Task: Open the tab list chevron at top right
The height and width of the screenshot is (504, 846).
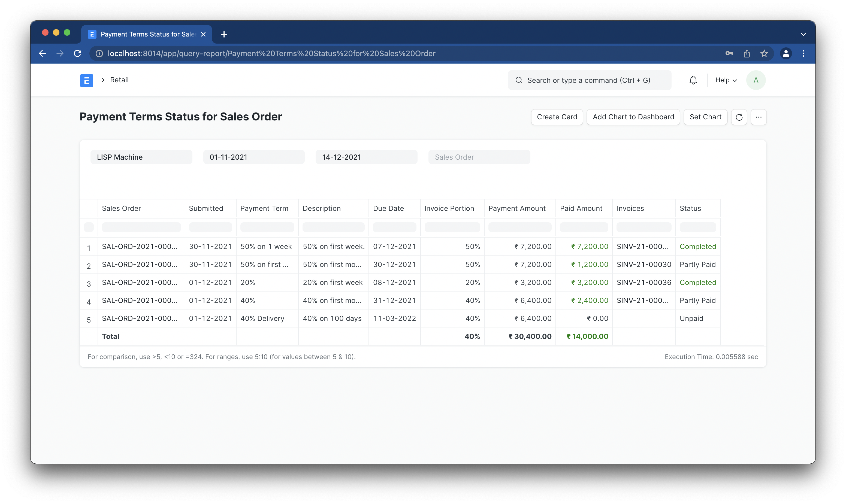Action: point(803,34)
